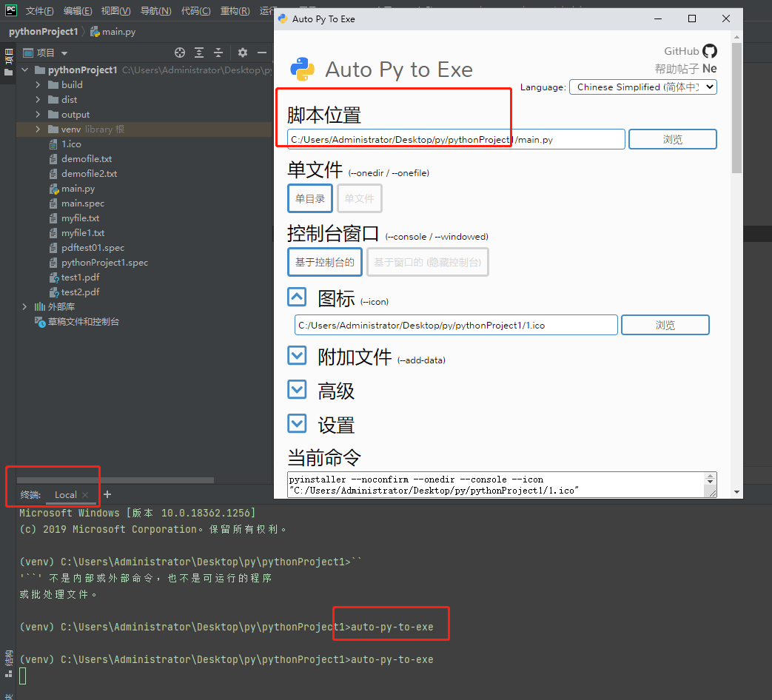Screen dimensions: 772x700
Task: Select main.spec in the project tree
Action: (x=83, y=203)
